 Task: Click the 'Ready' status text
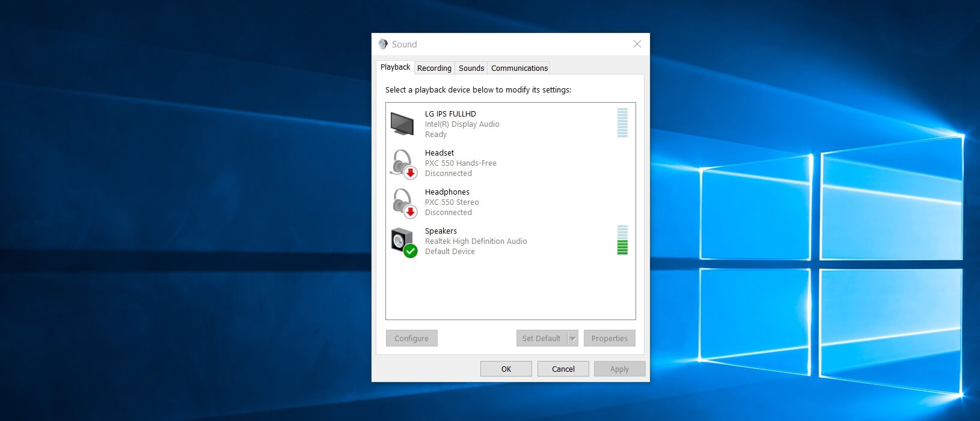click(436, 135)
